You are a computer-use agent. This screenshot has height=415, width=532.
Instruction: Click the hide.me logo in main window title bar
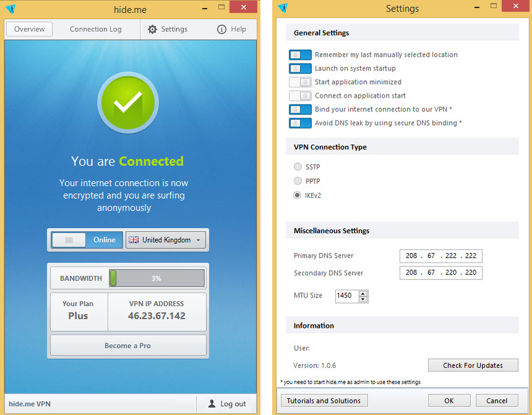coord(11,9)
